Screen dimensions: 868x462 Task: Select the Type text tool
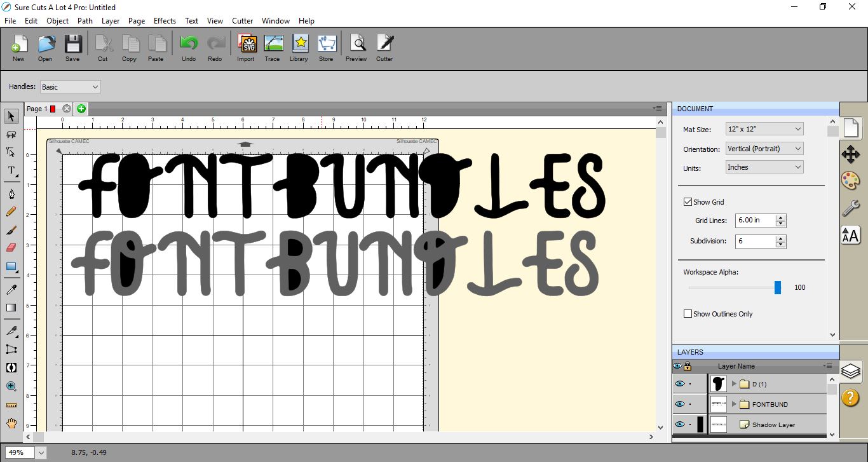click(x=11, y=170)
